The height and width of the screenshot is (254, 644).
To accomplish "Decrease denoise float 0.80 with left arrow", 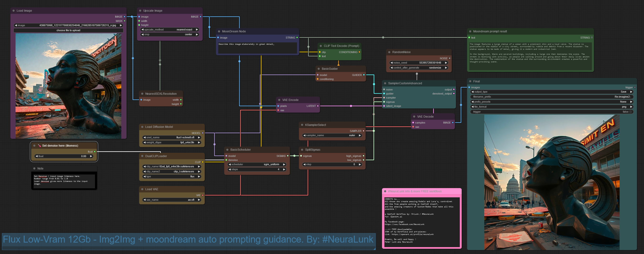I will click(37, 156).
